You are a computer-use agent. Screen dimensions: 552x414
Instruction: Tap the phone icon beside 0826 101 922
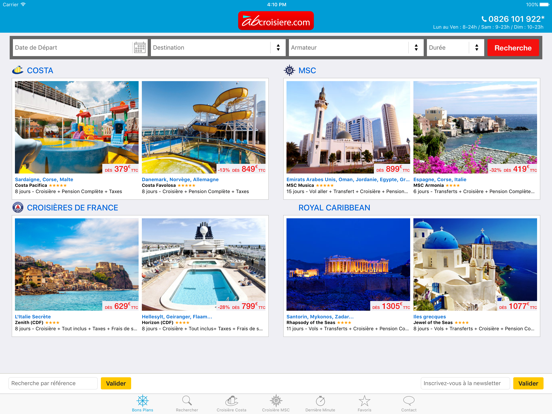point(484,19)
